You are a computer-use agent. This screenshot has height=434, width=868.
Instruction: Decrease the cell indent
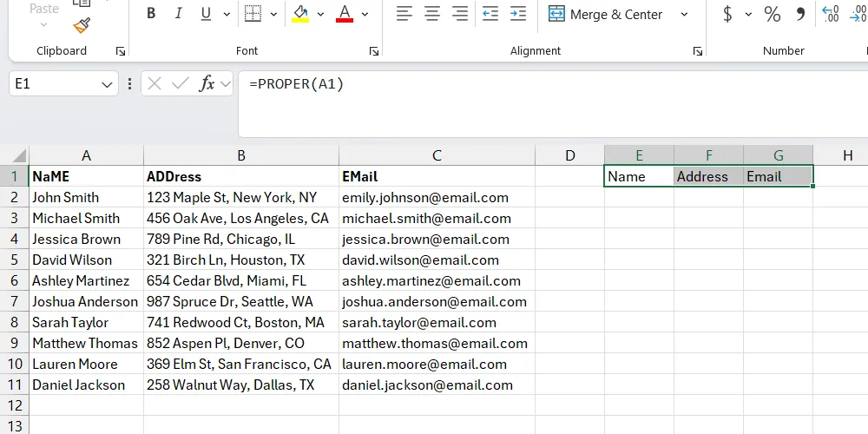(x=490, y=14)
